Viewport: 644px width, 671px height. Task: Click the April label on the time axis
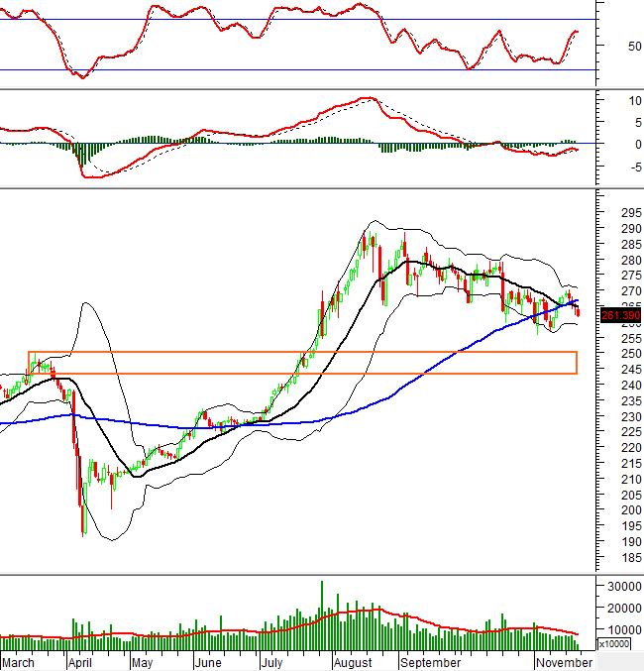80,661
